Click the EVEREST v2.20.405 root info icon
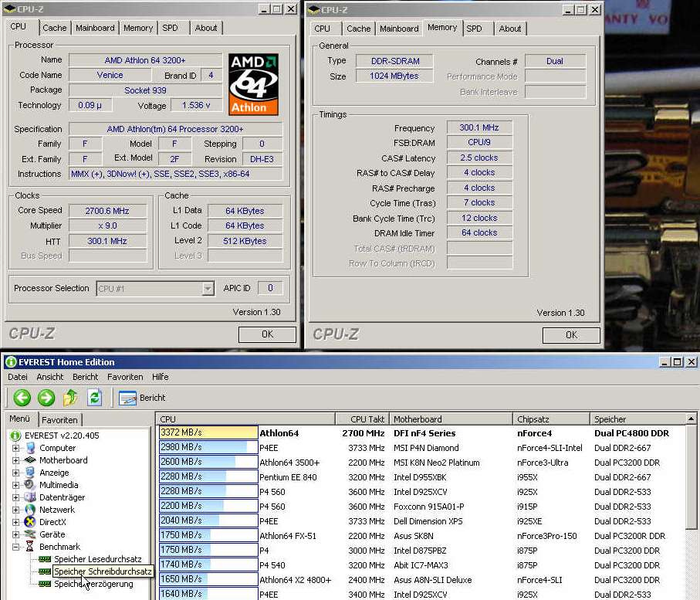This screenshot has height=600, width=700. (x=15, y=436)
